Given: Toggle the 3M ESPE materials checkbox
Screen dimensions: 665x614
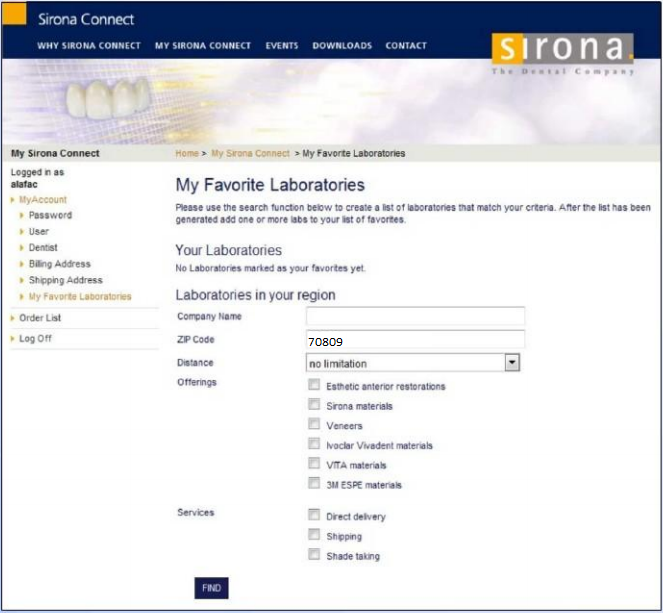Looking at the screenshot, I should point(314,483).
